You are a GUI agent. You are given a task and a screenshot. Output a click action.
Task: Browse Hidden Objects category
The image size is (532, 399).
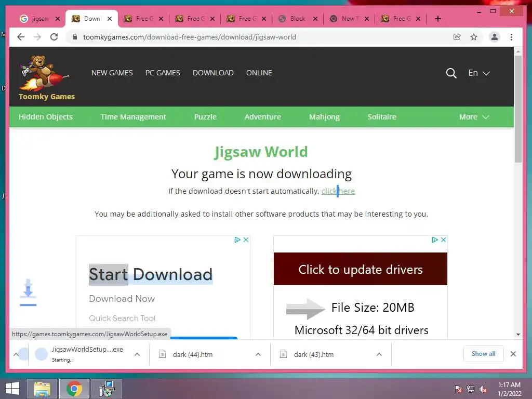click(46, 117)
